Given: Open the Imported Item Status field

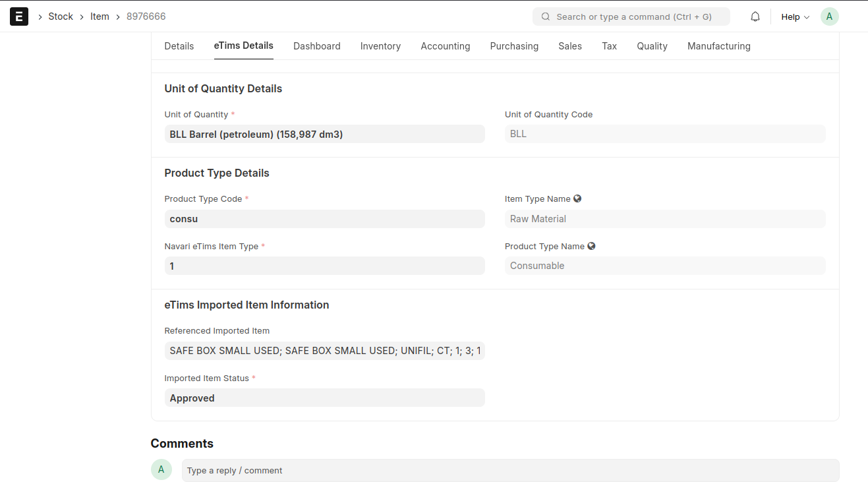Looking at the screenshot, I should click(325, 398).
